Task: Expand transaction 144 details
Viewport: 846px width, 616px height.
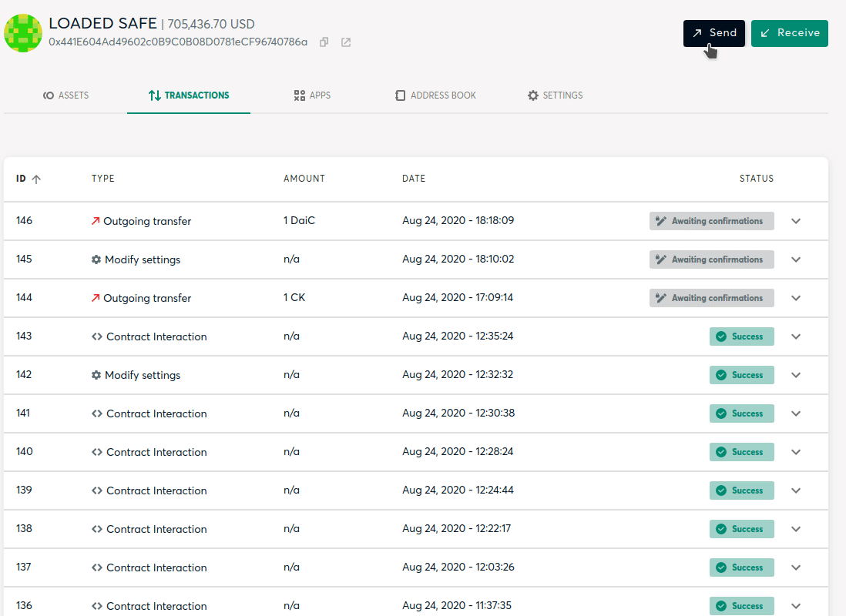Action: [796, 298]
